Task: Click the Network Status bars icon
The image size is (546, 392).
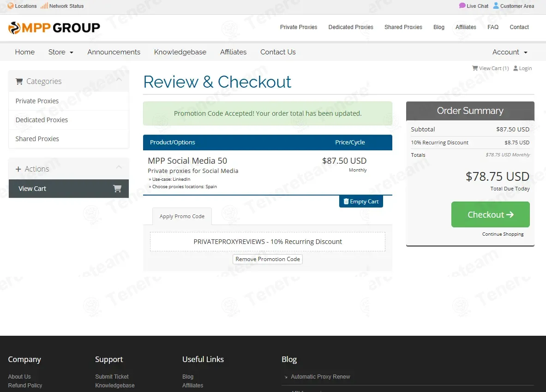Action: 44,6
